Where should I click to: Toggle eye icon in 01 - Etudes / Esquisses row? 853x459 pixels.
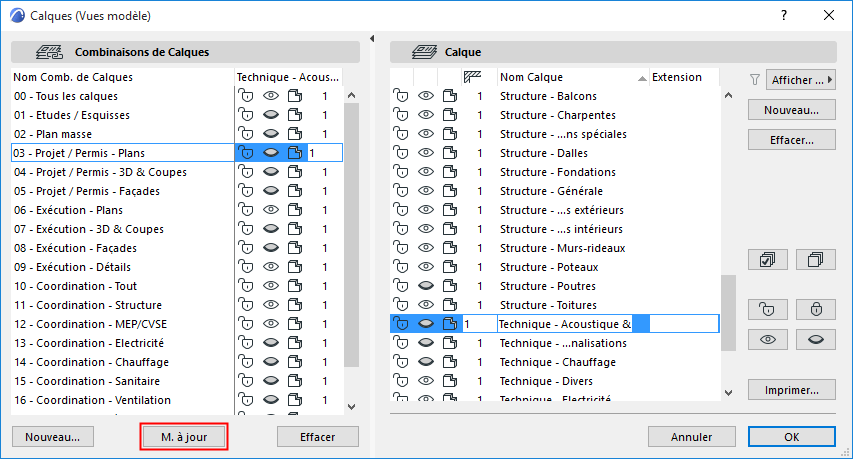[271, 115]
